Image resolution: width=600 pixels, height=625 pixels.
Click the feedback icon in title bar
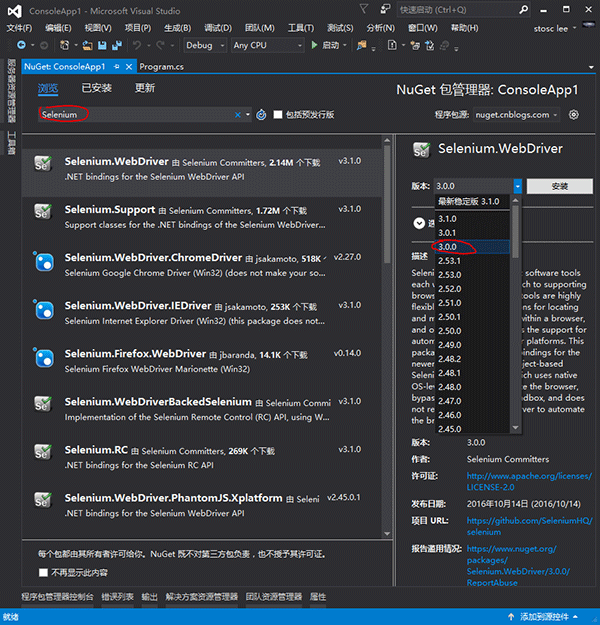385,9
